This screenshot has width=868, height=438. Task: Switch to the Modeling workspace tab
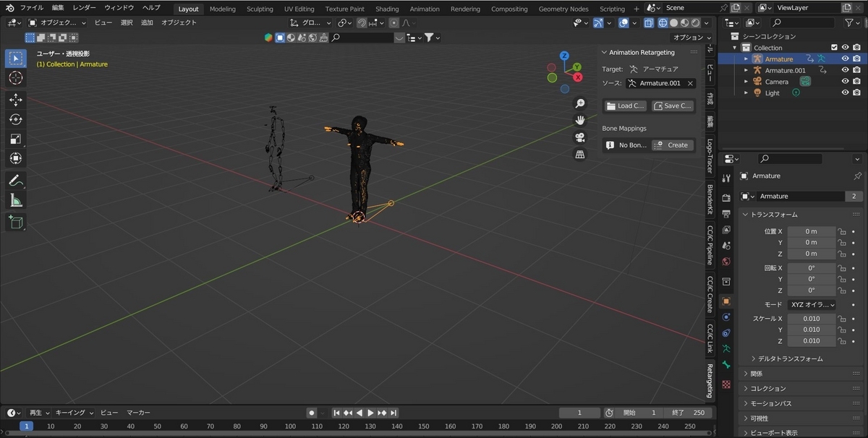pos(223,9)
